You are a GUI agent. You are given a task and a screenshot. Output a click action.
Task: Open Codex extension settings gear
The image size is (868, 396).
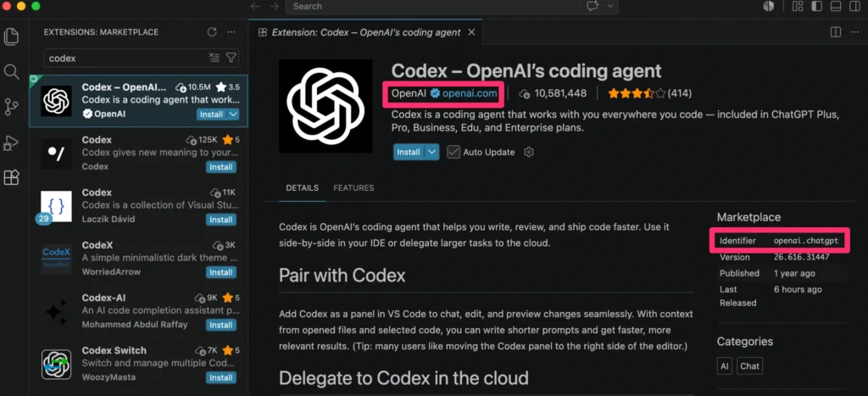point(529,152)
